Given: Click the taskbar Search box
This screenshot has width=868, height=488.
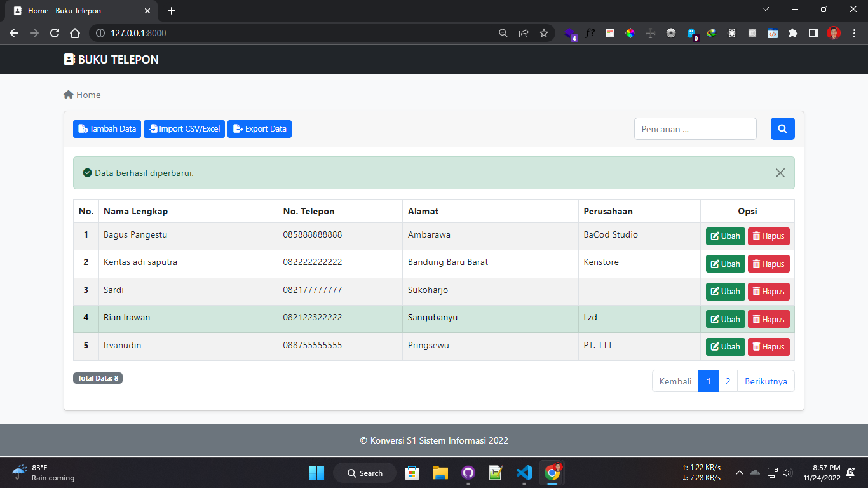Looking at the screenshot, I should click(365, 473).
